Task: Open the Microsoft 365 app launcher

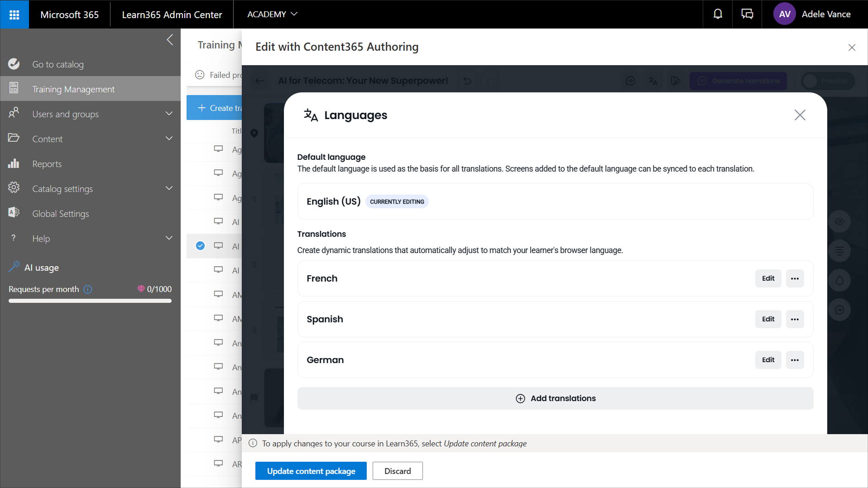Action: [x=14, y=14]
